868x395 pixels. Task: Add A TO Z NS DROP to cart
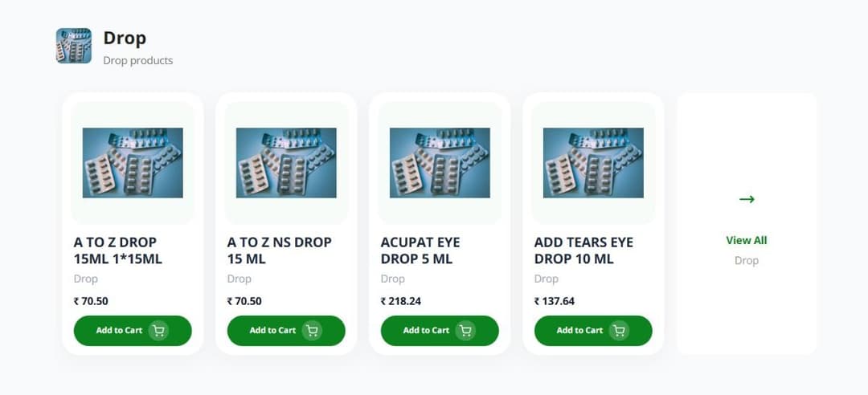click(273, 331)
